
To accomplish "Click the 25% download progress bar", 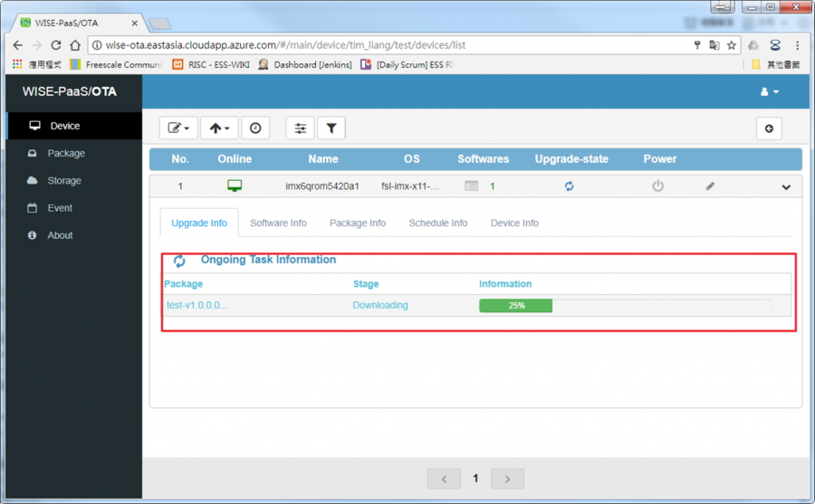I will click(x=625, y=306).
